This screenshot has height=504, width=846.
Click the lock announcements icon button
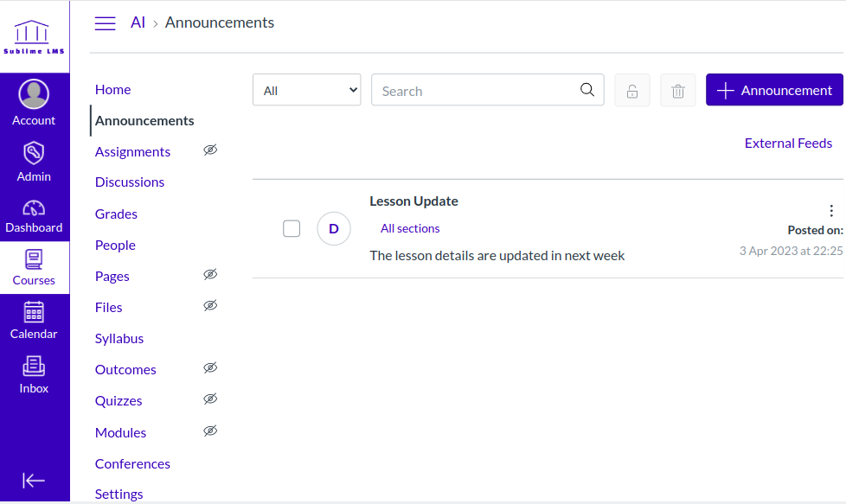coord(632,91)
